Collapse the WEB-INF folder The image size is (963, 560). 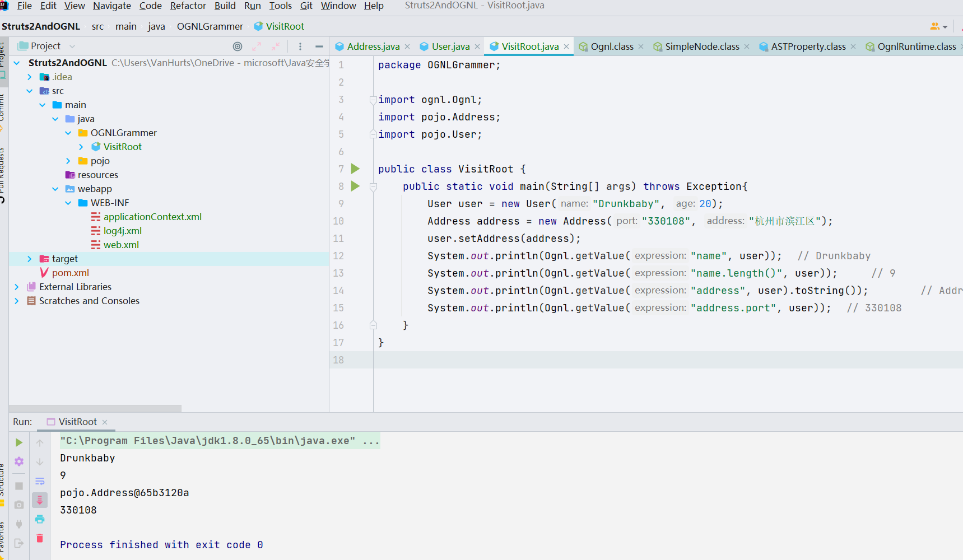click(x=68, y=203)
